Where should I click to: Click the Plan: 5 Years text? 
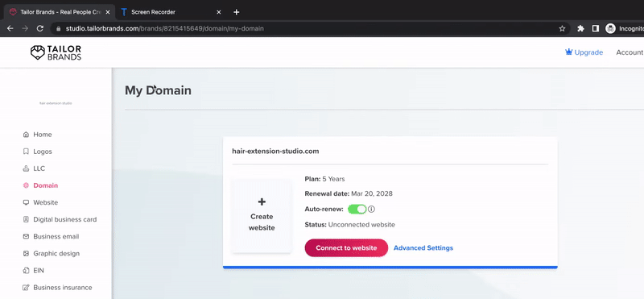tap(325, 179)
